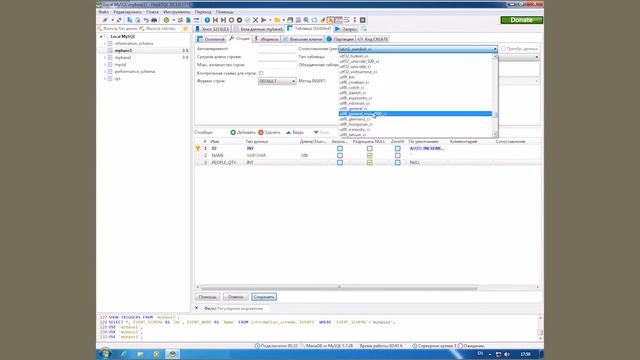640x360 pixels.
Task: Switch to the Код CREATE tab
Action: 373,39
